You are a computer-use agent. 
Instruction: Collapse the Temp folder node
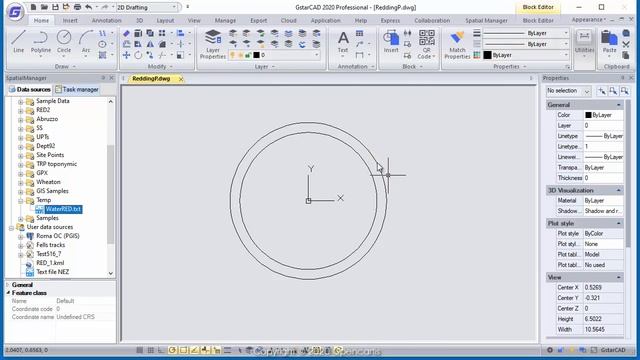(x=20, y=200)
